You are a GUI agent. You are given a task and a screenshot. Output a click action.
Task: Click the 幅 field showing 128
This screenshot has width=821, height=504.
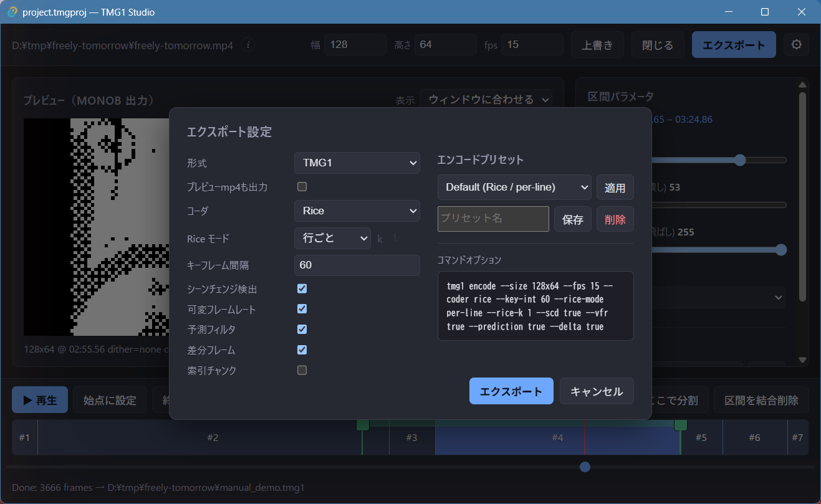[355, 45]
